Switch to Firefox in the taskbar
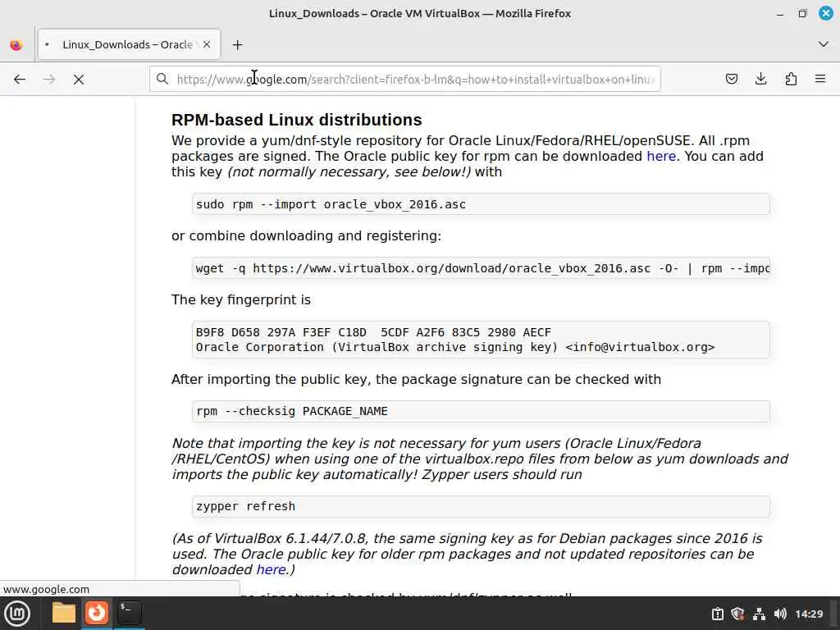The image size is (840, 630). click(97, 613)
